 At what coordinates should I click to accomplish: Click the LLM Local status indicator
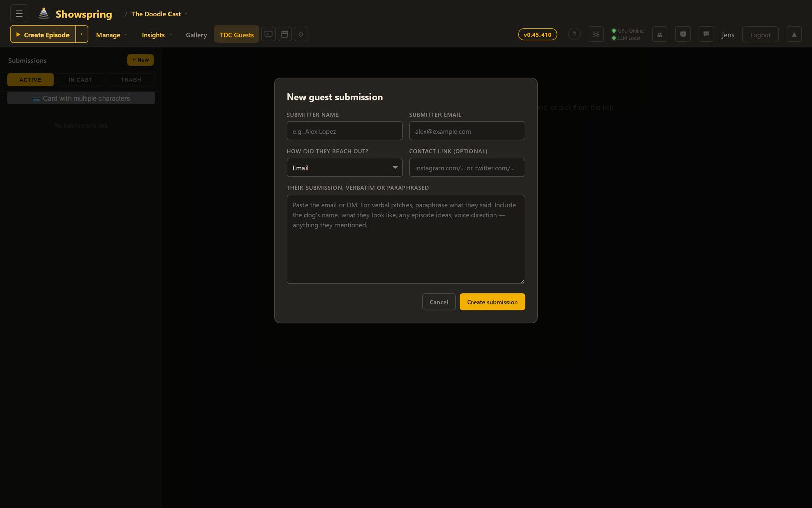[x=626, y=38]
